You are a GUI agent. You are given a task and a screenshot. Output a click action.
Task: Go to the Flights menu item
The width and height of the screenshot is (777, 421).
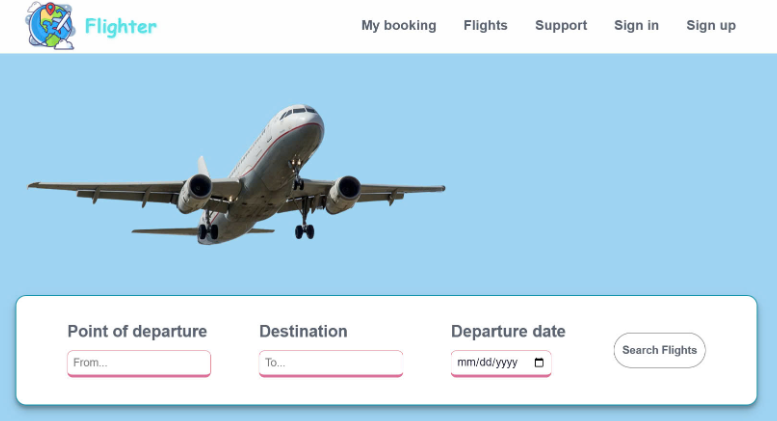[x=485, y=26]
